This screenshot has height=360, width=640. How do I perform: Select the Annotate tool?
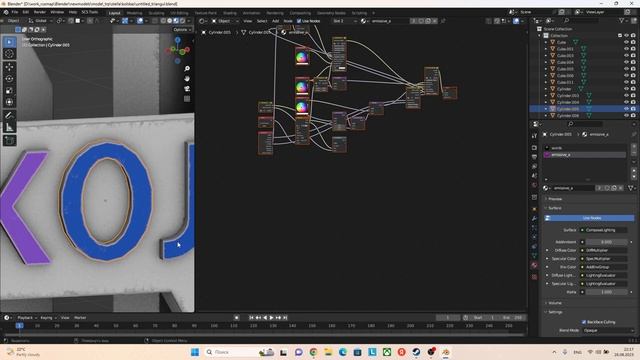pyautogui.click(x=9, y=116)
